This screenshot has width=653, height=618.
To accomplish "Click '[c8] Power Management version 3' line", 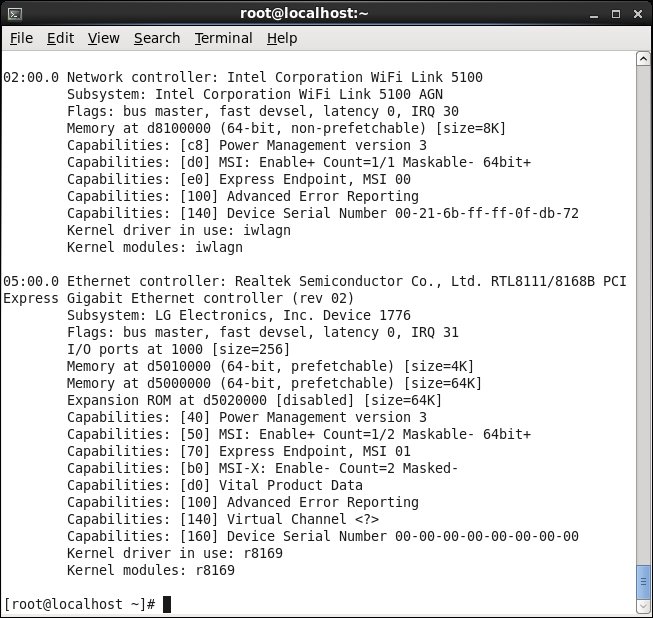I will [x=247, y=145].
